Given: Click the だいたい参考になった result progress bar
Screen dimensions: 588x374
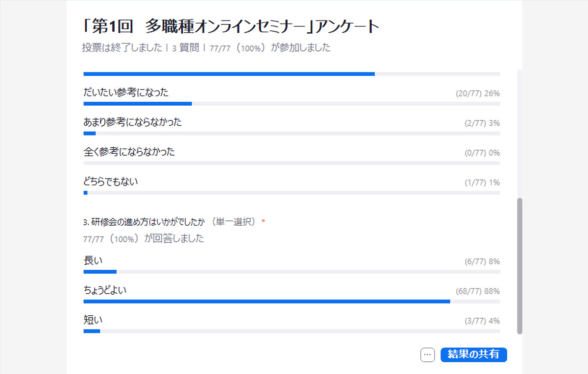Looking at the screenshot, I should (138, 103).
